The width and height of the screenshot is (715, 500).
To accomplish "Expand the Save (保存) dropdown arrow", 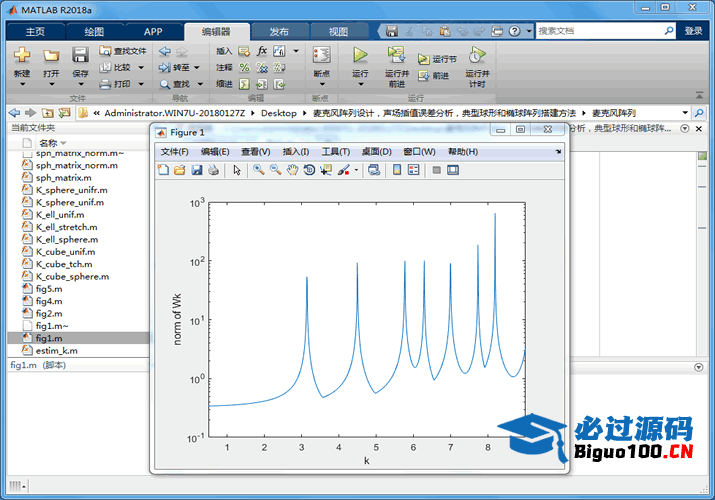I will pyautogui.click(x=80, y=84).
